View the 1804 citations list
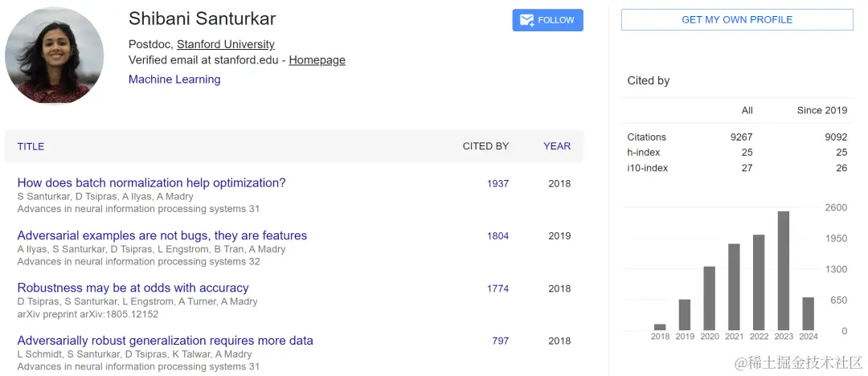 coord(497,236)
